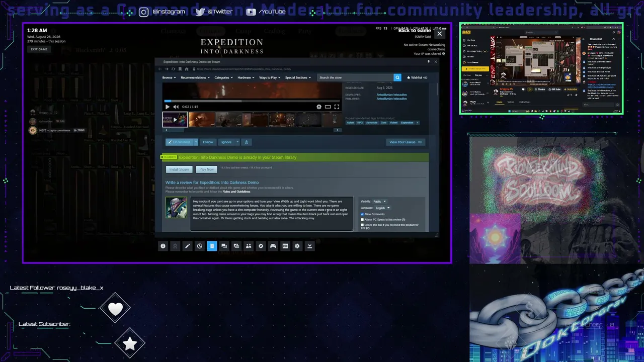644x362 pixels.
Task: Click the Play Now button
Action: pyautogui.click(x=206, y=169)
